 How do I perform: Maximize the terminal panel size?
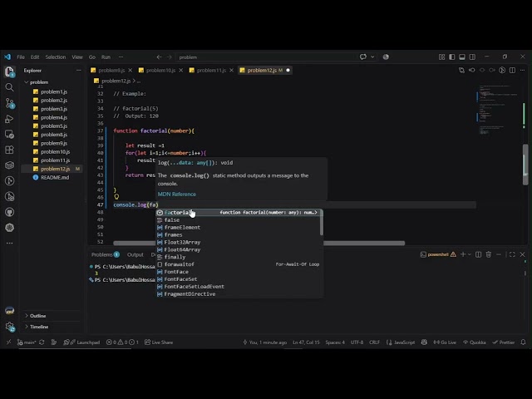pyautogui.click(x=512, y=254)
